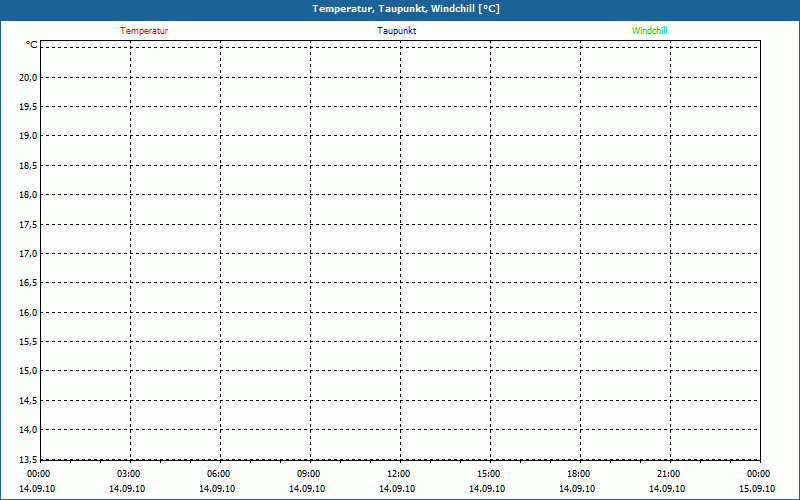800x500 pixels.
Task: Click the 03:00 time axis marker
Action: pos(129,474)
